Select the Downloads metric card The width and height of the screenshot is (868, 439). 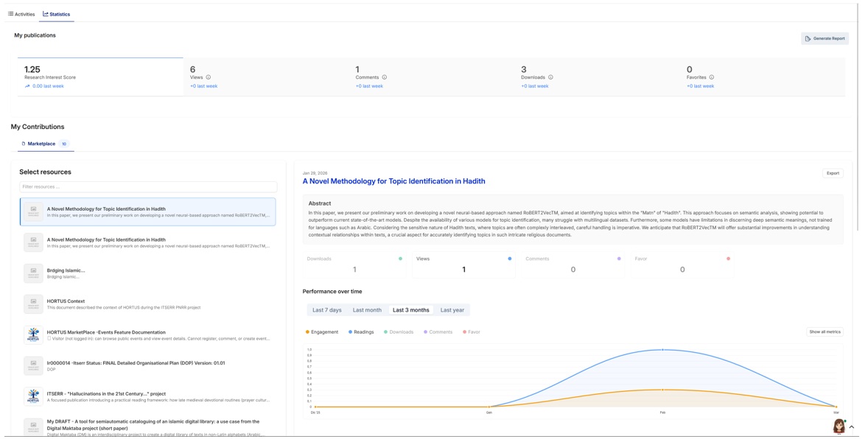[x=354, y=264]
